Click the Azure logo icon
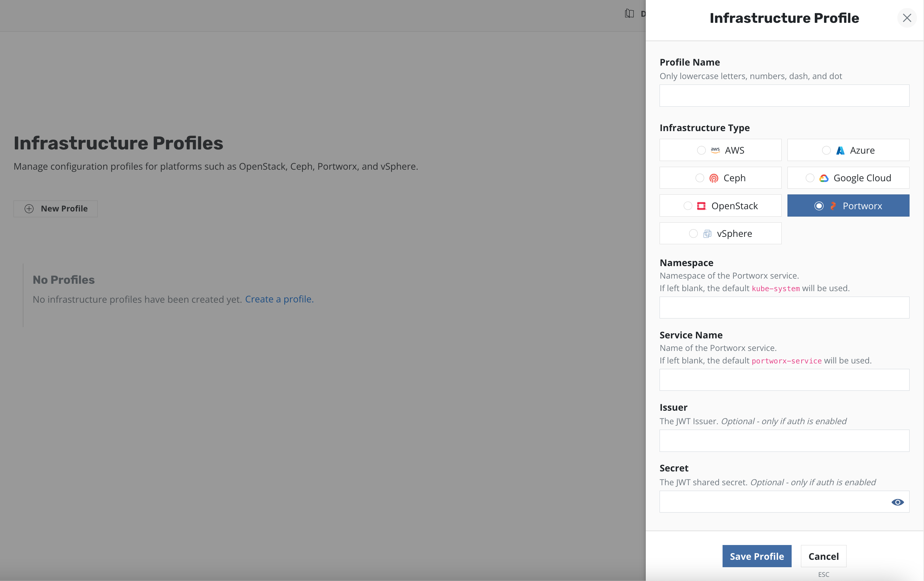The width and height of the screenshot is (924, 581). point(840,150)
